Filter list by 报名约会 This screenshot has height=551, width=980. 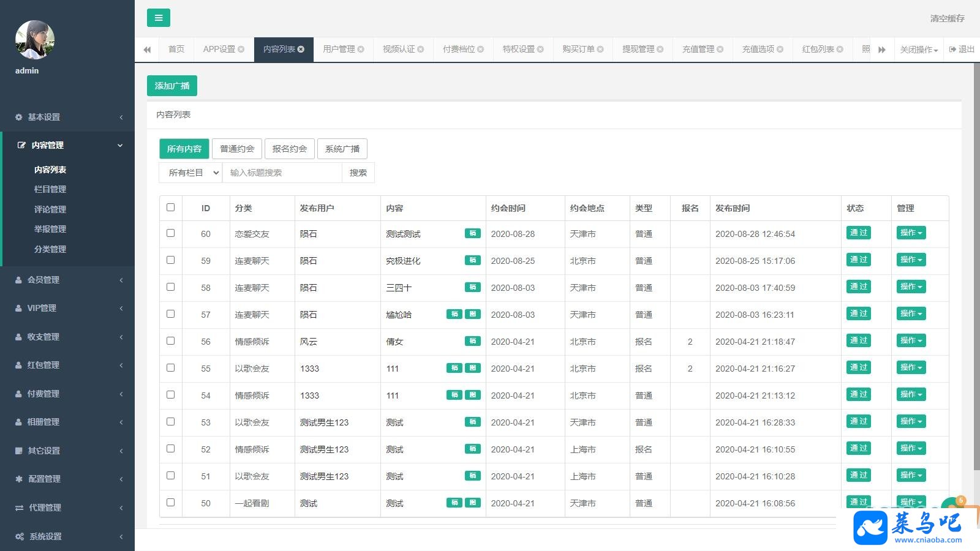tap(290, 149)
